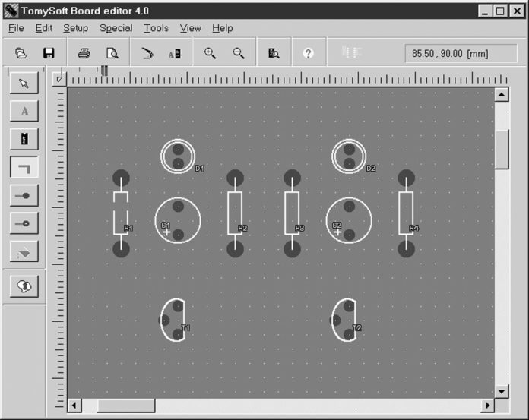Image resolution: width=529 pixels, height=420 pixels.
Task: Select the fill area tool in sidebar
Action: (x=24, y=251)
